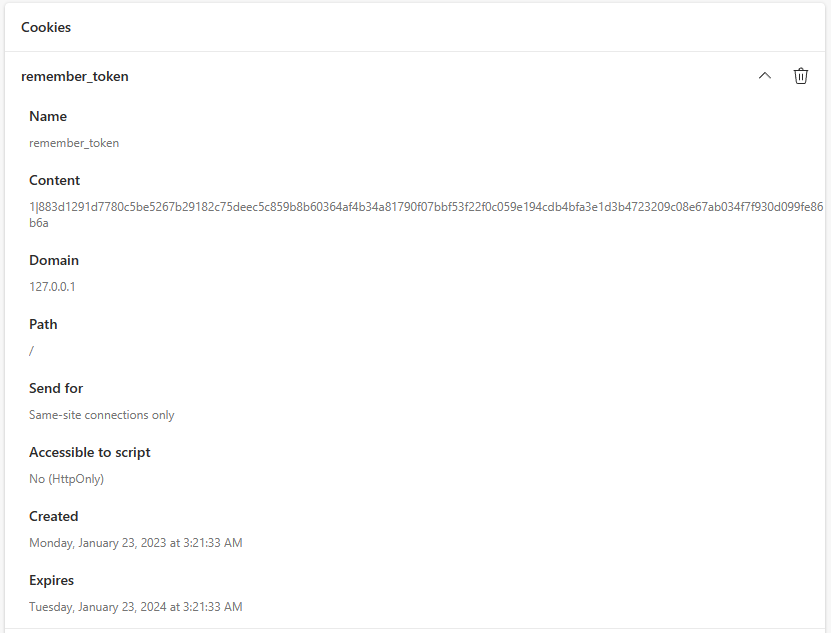Click the Cookies section heading
Viewport: 831px width, 633px height.
[x=46, y=27]
